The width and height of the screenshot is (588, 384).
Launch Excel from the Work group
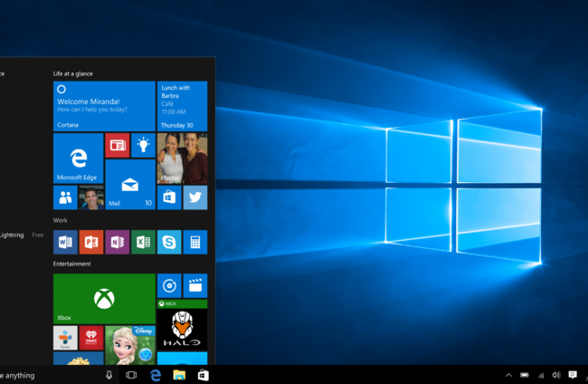(x=143, y=242)
